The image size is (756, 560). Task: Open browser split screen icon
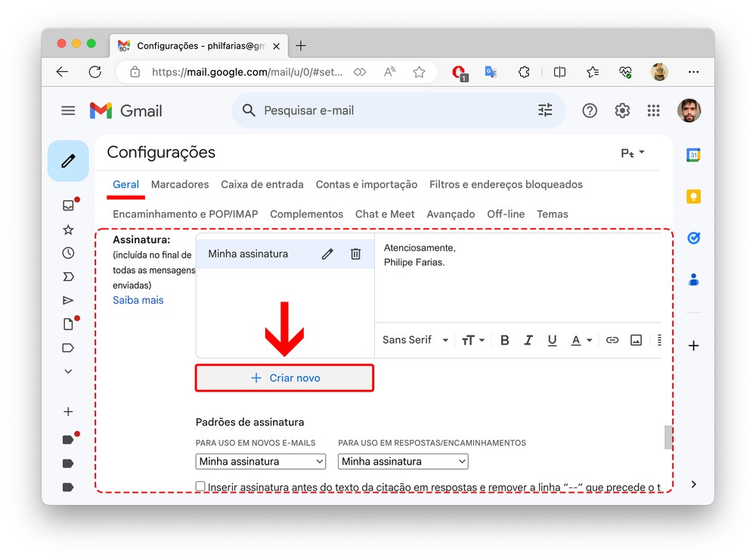pyautogui.click(x=559, y=72)
